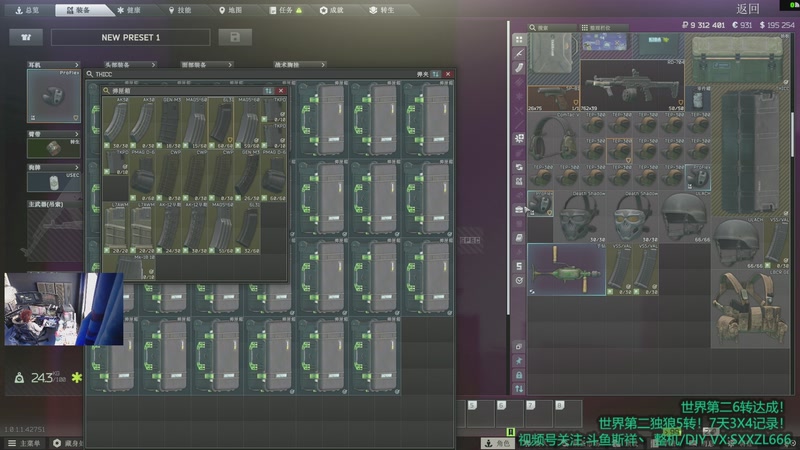Select the AK30 magazine showing 0/30
Viewport: 800px width, 450px height.
142,122
